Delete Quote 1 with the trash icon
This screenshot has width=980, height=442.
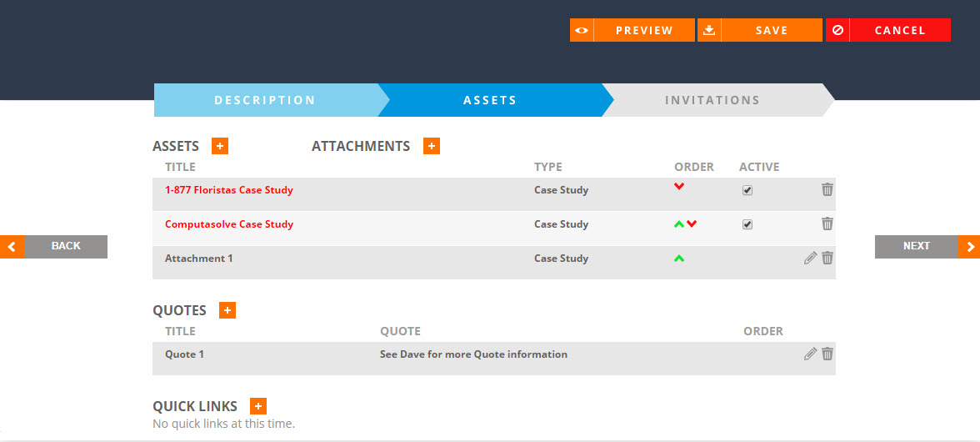pos(827,354)
